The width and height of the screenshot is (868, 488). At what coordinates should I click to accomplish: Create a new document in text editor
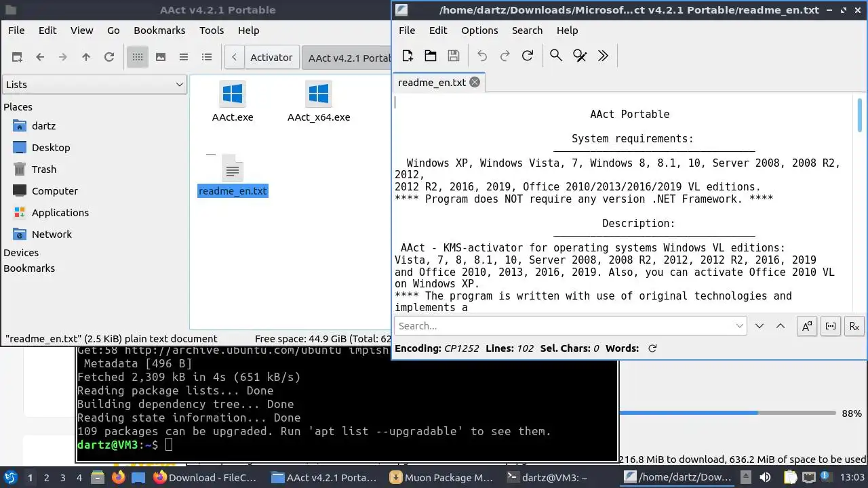[x=408, y=56]
